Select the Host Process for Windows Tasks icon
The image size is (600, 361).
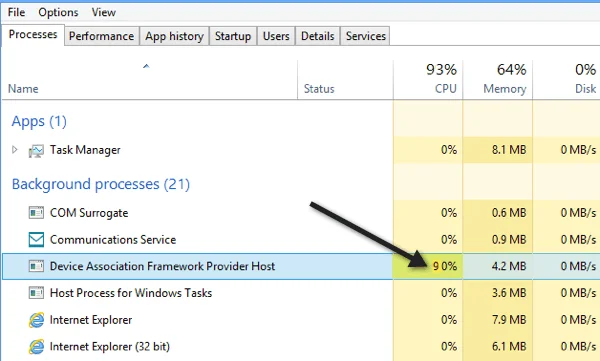click(36, 293)
